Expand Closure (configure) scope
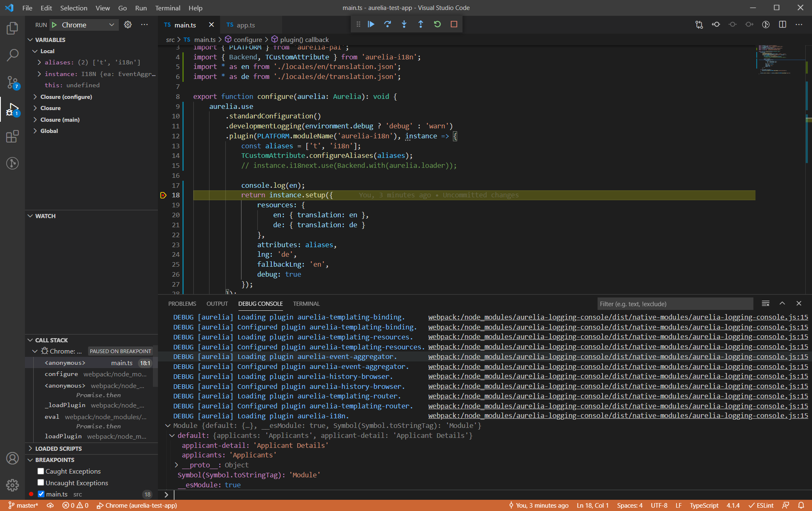812x511 pixels. 35,97
